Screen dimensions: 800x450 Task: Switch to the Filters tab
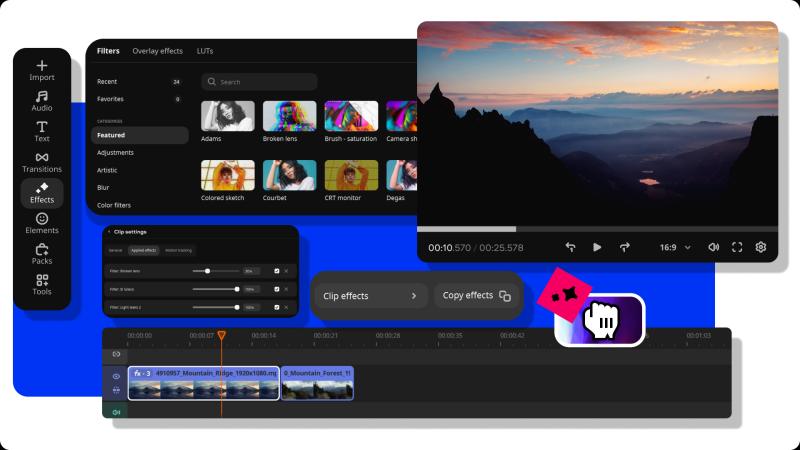[108, 51]
